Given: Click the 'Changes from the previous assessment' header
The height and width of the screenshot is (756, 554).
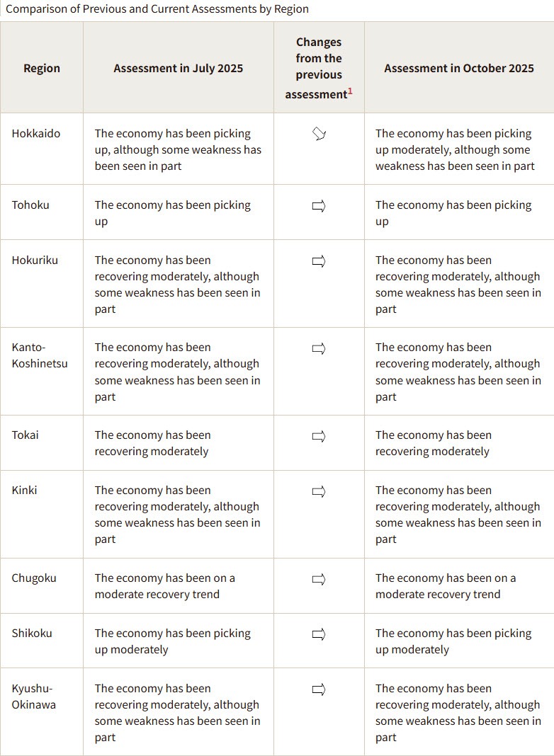Looking at the screenshot, I should 319,68.
